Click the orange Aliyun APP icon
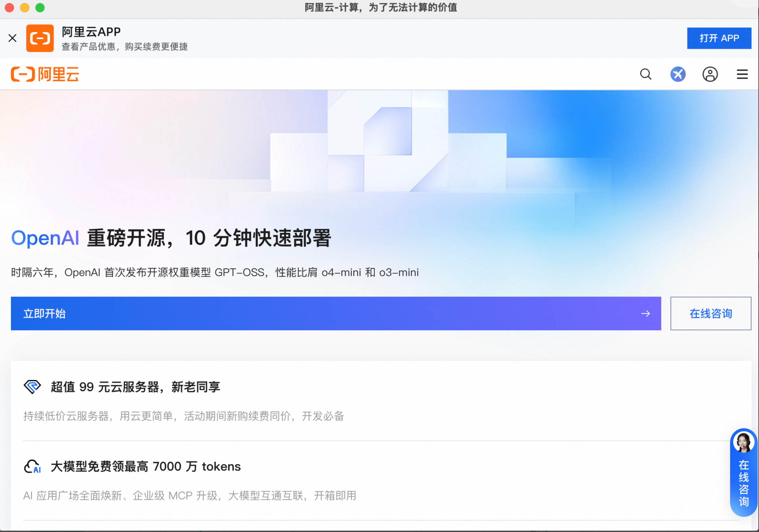Screen dimensions: 759x532 point(40,38)
